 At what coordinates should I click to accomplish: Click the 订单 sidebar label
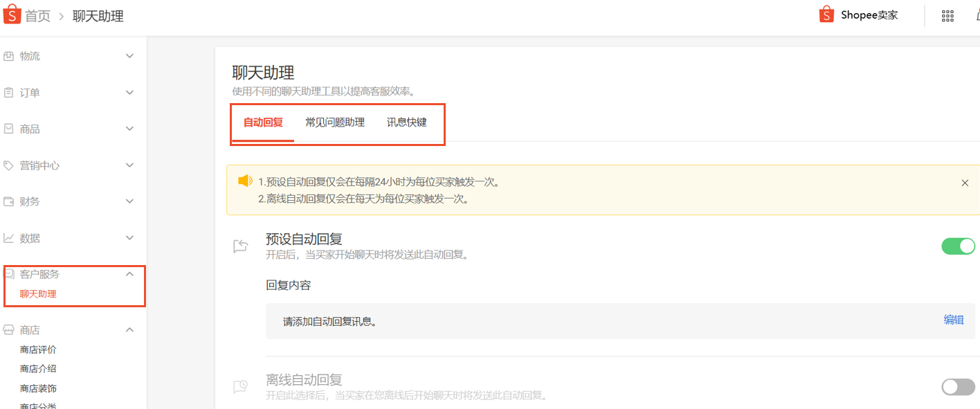(x=30, y=92)
